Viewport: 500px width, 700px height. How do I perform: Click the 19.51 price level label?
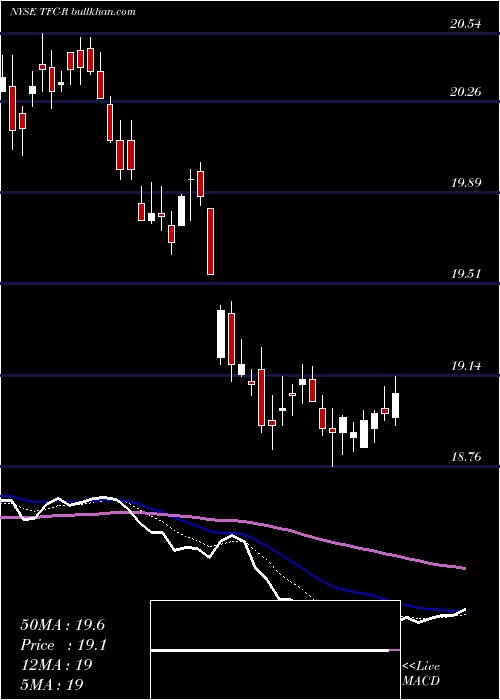[x=466, y=274]
